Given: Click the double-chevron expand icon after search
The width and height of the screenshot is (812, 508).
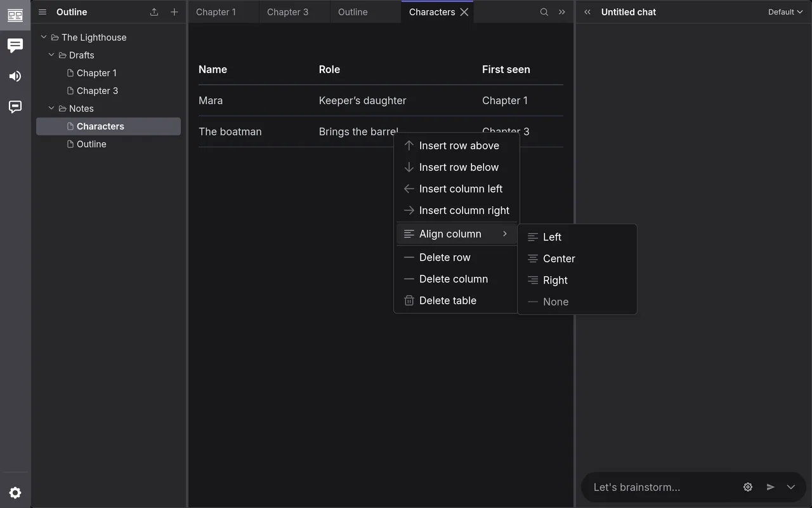Looking at the screenshot, I should (x=562, y=12).
